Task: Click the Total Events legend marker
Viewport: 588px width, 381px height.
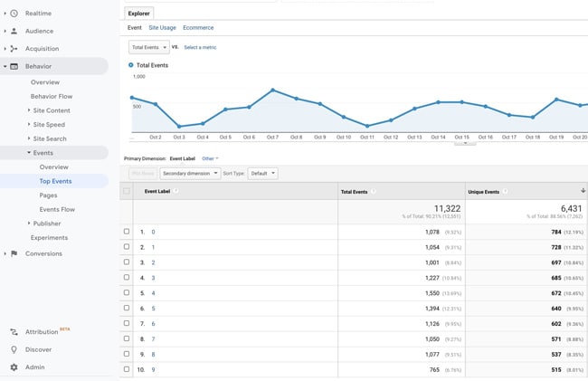Action: [131, 65]
